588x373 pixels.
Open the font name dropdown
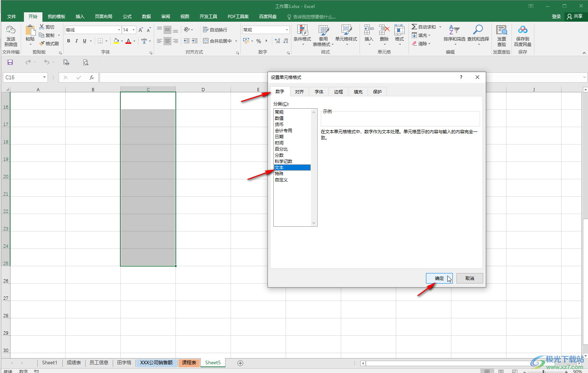(x=119, y=30)
